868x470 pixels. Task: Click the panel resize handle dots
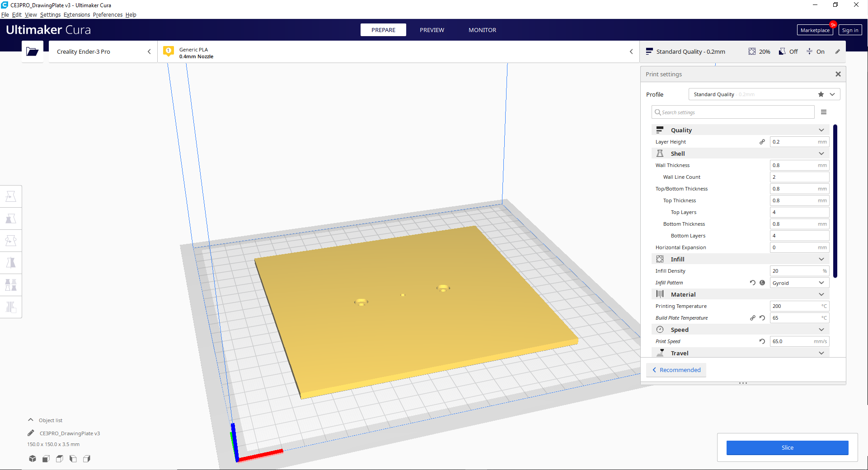click(x=743, y=383)
